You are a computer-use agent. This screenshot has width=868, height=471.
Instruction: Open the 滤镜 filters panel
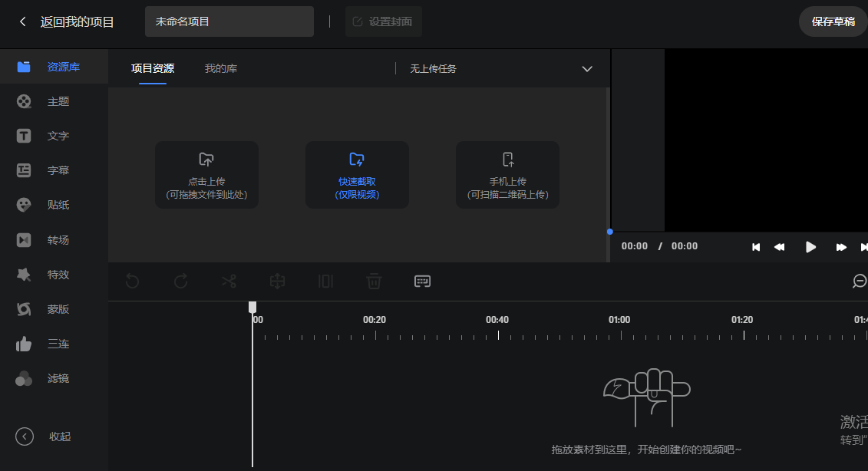54,378
